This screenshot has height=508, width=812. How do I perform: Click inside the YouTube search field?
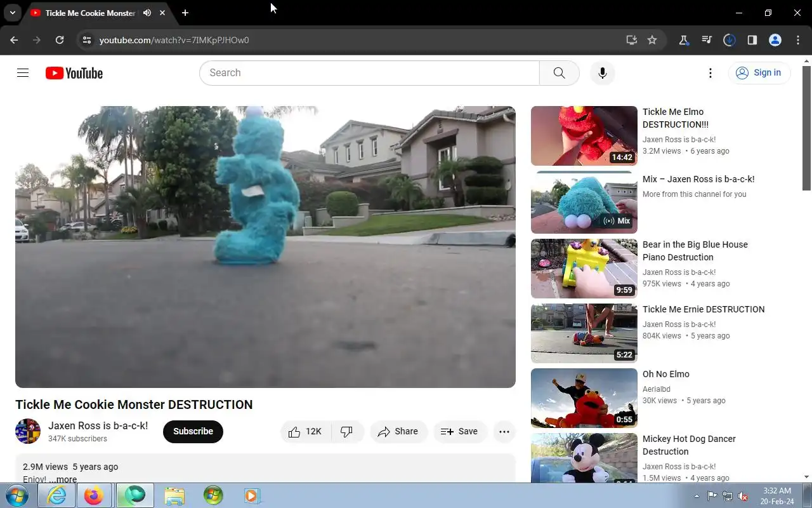pyautogui.click(x=369, y=73)
